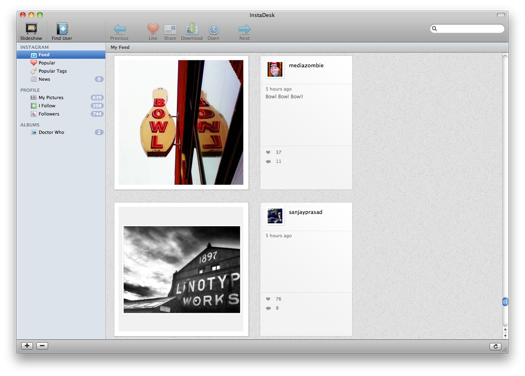Click the Share toolbar icon
Screen dimensions: 525x376
[170, 32]
